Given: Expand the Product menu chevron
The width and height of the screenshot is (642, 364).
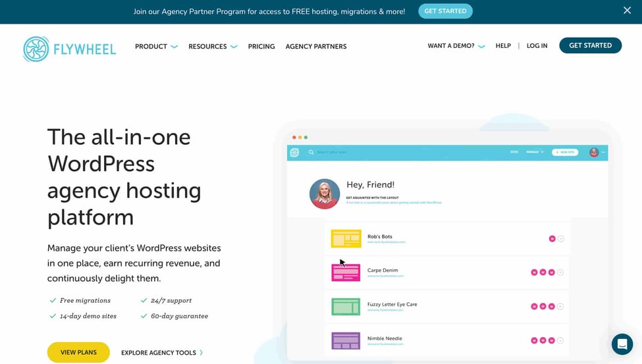Looking at the screenshot, I should click(174, 47).
